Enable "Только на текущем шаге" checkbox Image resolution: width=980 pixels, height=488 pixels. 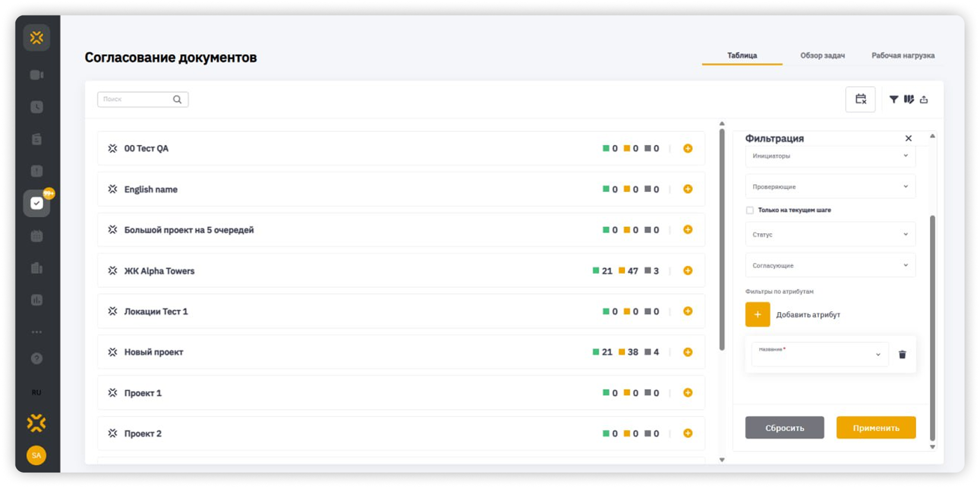click(750, 210)
